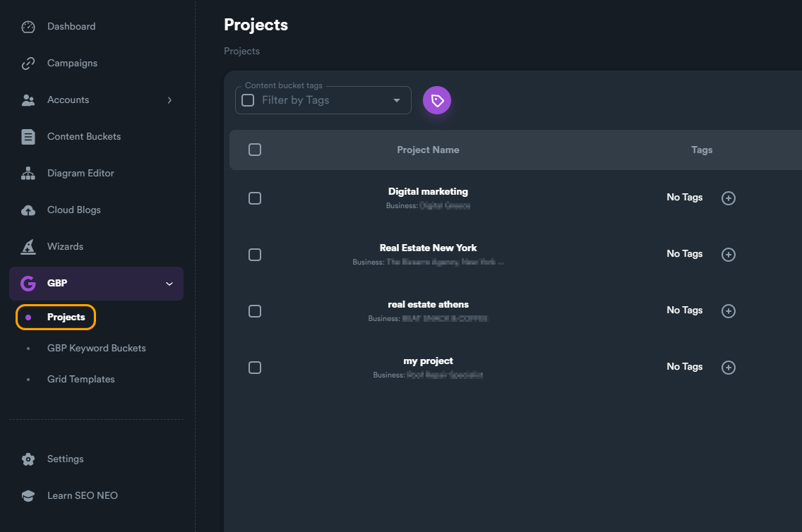Image resolution: width=802 pixels, height=532 pixels.
Task: Collapse the GBP menu section
Action: tap(169, 284)
